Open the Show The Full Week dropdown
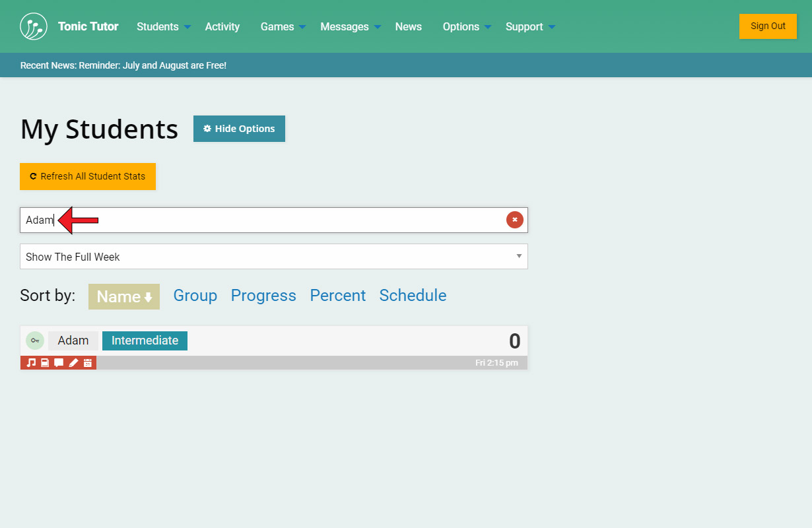The height and width of the screenshot is (528, 812). point(273,257)
